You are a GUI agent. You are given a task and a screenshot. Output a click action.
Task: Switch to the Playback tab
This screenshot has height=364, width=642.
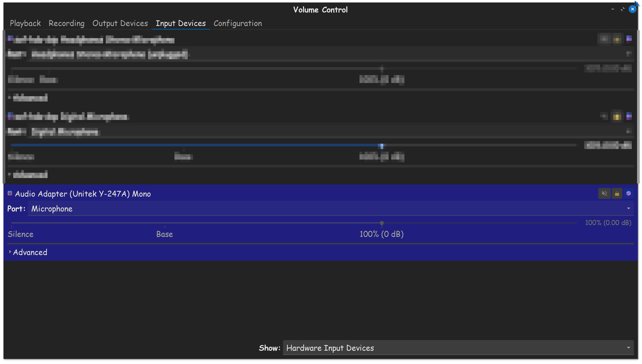tap(25, 23)
